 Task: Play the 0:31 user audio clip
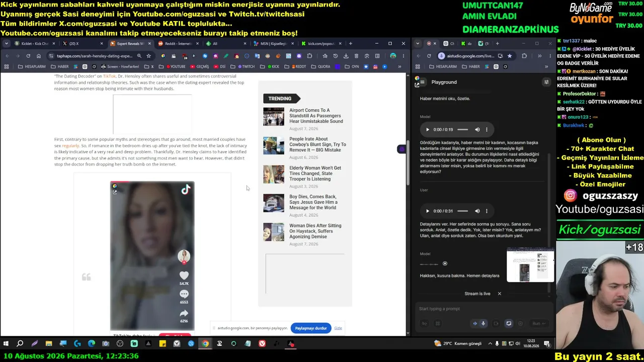pyautogui.click(x=428, y=211)
